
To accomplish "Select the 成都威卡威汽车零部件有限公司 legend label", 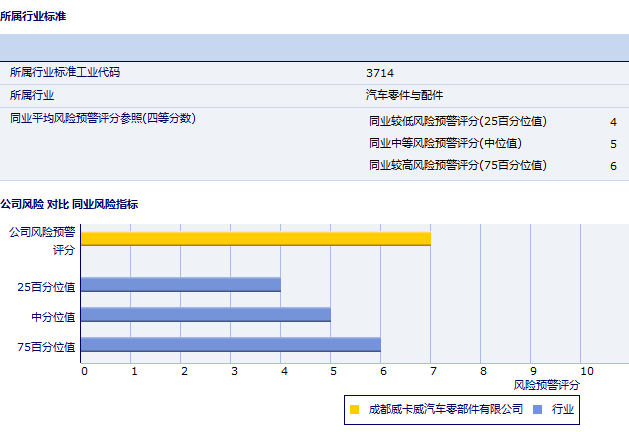I will click(x=445, y=409).
